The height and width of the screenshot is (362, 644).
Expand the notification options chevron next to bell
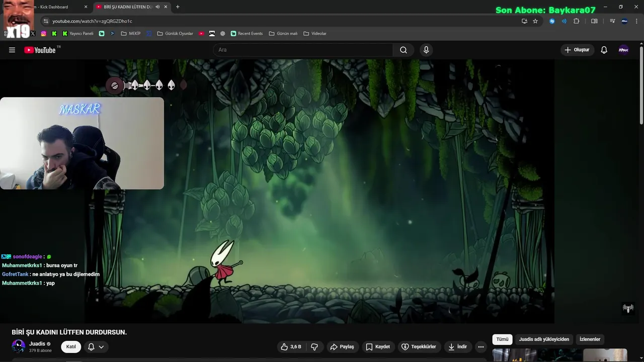coord(101,347)
